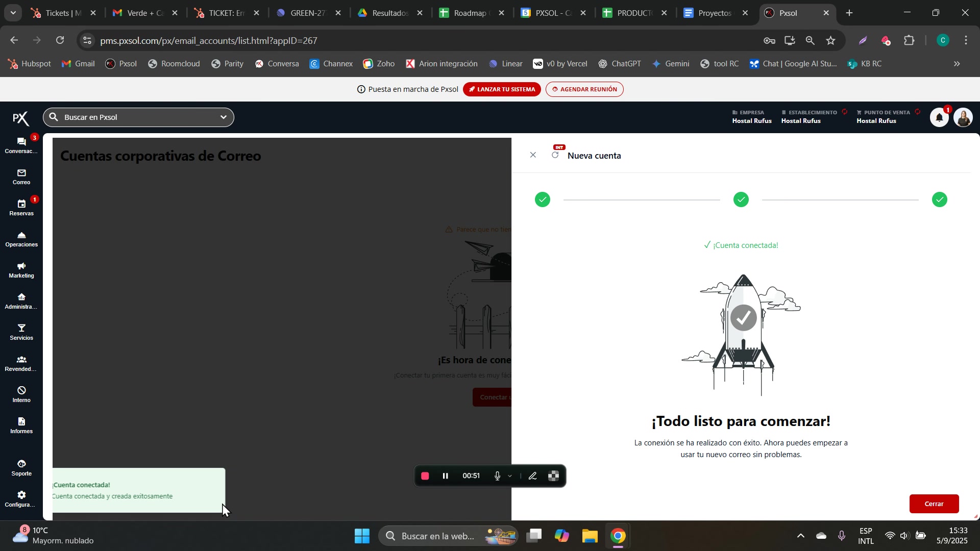The image size is (980, 551).
Task: Show more bookmarks with the chevron
Action: [x=957, y=64]
